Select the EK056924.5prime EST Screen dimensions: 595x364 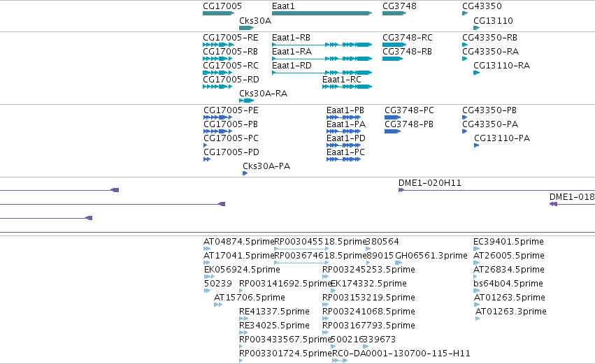(x=210, y=277)
